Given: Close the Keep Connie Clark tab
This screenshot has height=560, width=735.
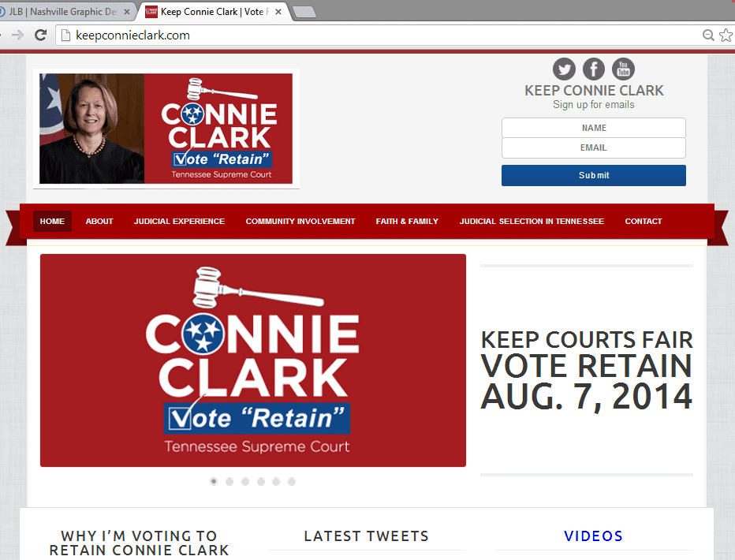Looking at the screenshot, I should pos(278,12).
